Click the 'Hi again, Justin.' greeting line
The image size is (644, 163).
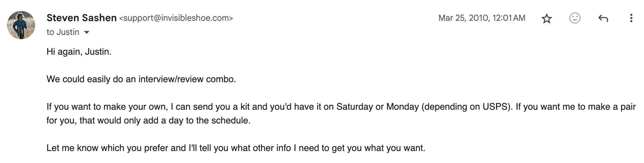pyautogui.click(x=79, y=52)
